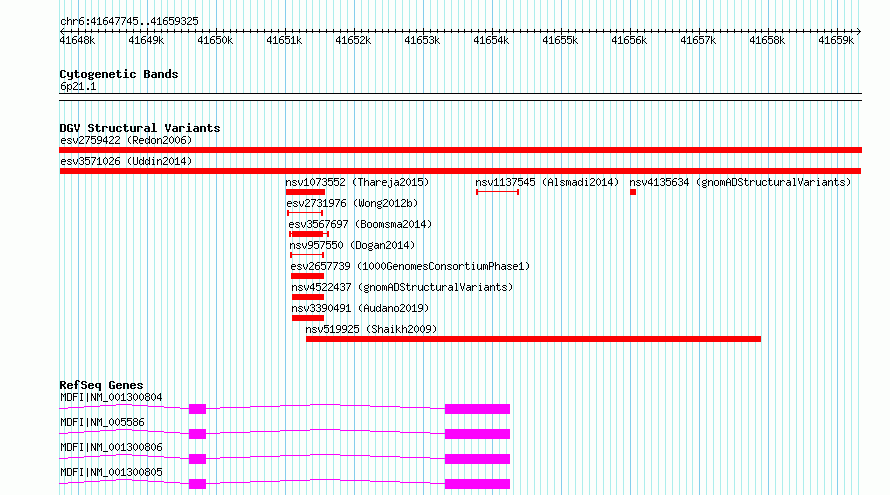
Task: Click the 41651k ruler tick label
Action: click(x=284, y=40)
